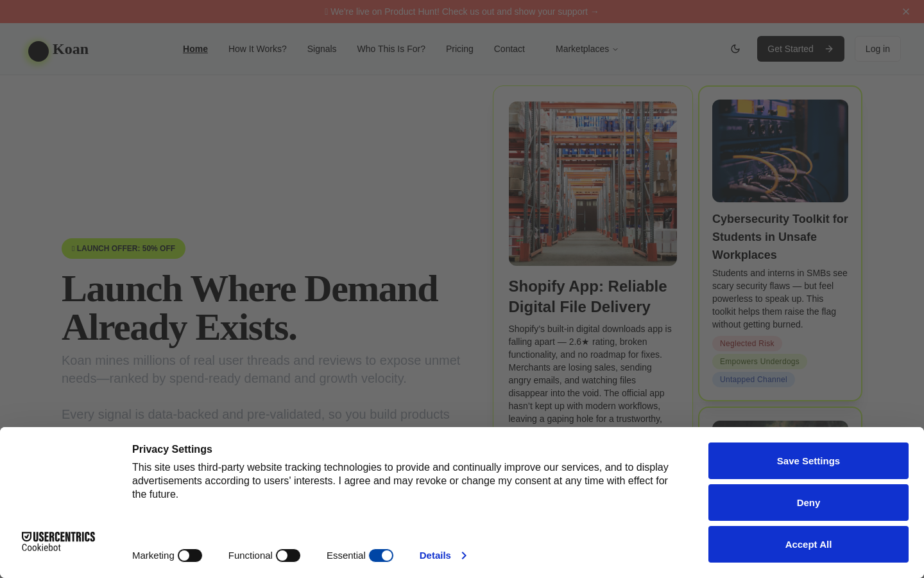The height and width of the screenshot is (578, 924).
Task: Open Signals nav item
Action: [x=321, y=49]
